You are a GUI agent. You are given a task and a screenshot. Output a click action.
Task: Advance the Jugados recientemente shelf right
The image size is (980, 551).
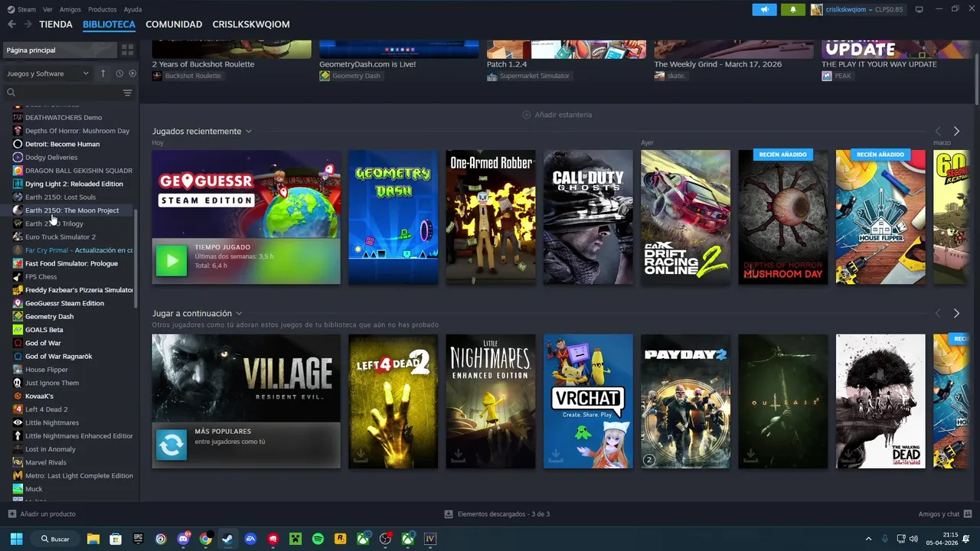coord(956,132)
